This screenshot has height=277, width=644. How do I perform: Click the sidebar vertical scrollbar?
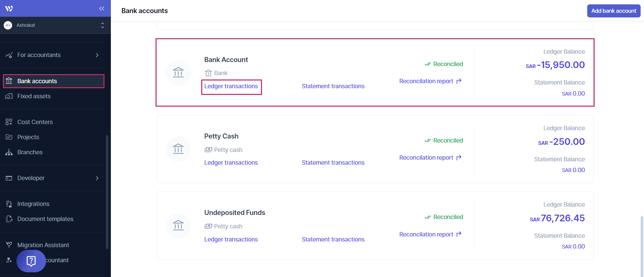tap(107, 191)
